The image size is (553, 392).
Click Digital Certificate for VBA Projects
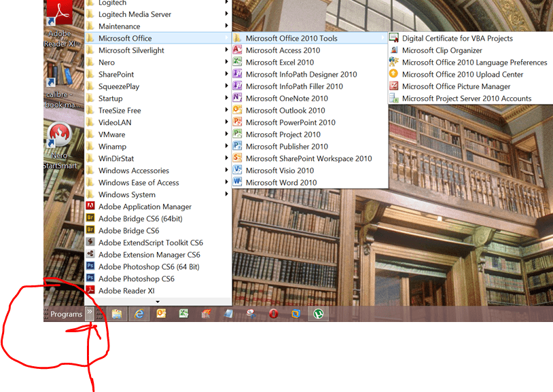click(457, 39)
